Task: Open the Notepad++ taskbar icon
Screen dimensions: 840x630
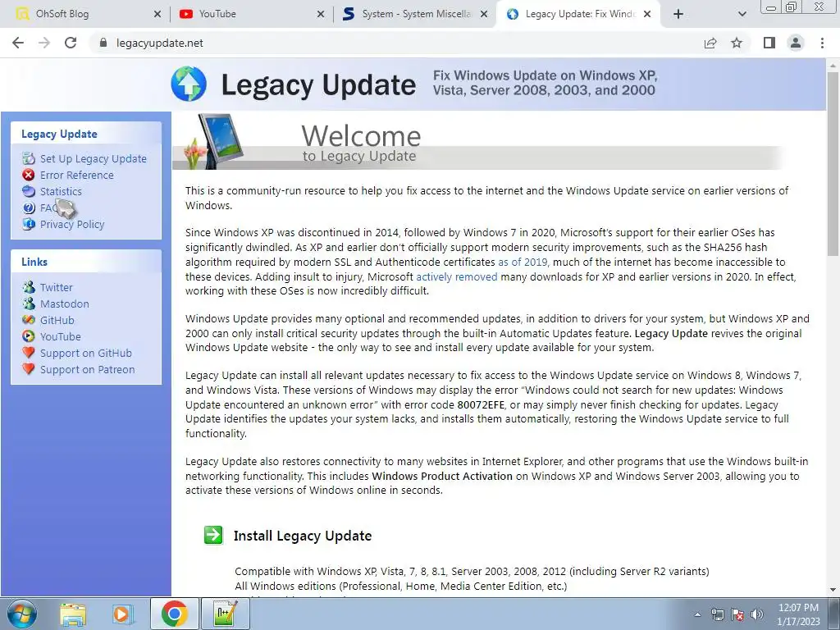Action: [225, 614]
